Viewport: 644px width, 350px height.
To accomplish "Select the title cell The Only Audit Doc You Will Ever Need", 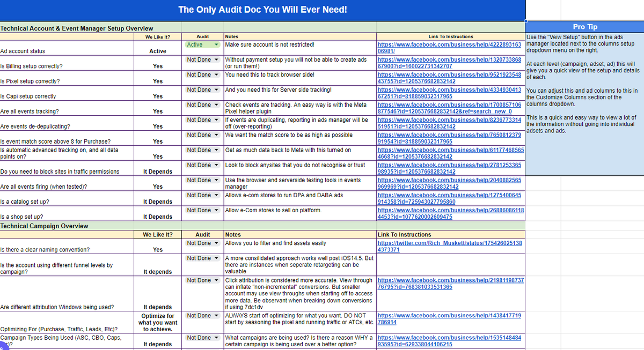I will (x=262, y=10).
